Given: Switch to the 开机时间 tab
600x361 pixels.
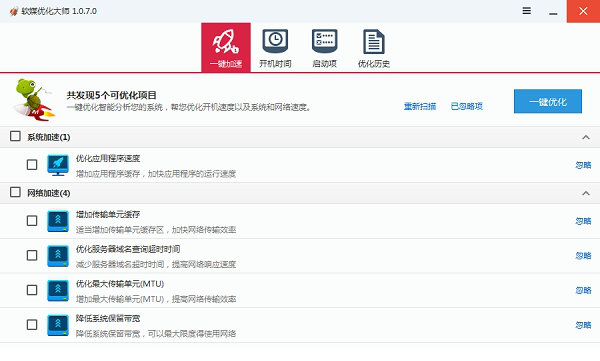Looking at the screenshot, I should pos(275,47).
